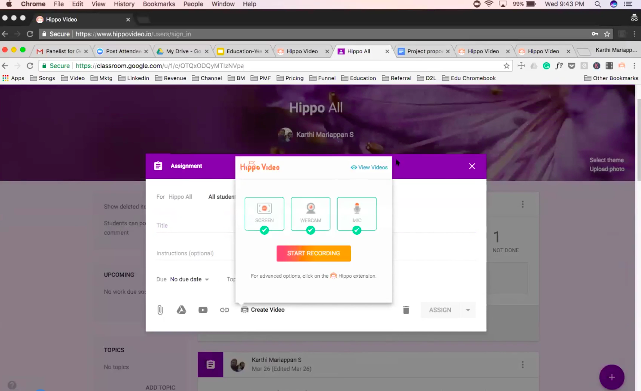Close the Hippo All tab
Screen dimensions: 641x391
click(387, 51)
